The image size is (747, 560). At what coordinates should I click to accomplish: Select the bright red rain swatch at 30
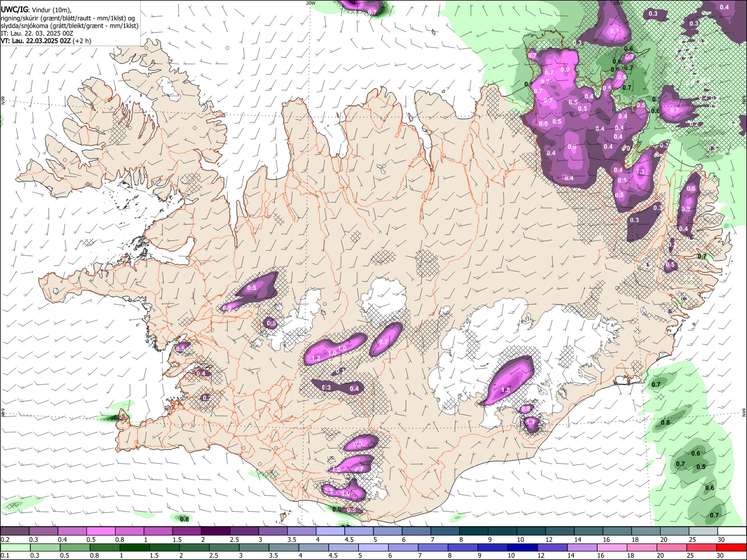pos(732,547)
